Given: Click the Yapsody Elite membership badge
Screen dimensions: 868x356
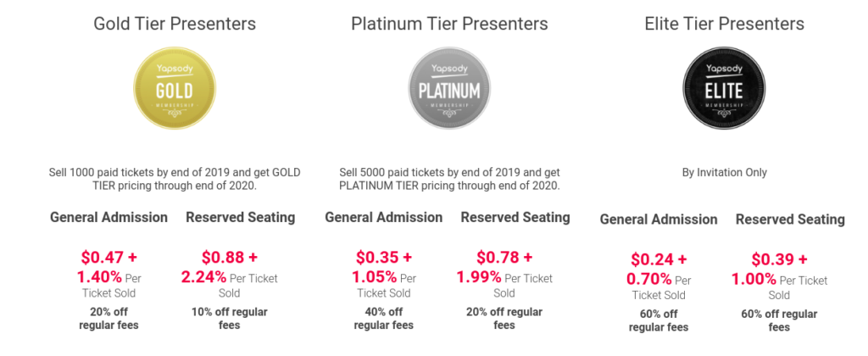Looking at the screenshot, I should pyautogui.click(x=724, y=91).
